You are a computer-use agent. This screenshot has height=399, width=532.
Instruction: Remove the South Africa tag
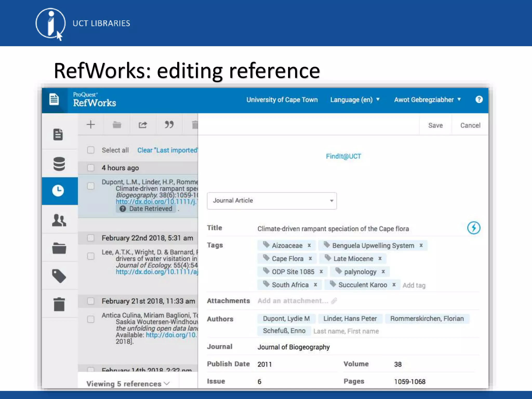click(315, 285)
